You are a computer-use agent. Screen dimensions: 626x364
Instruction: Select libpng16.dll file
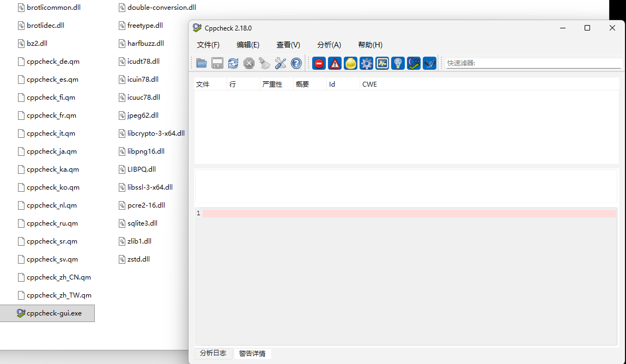(142, 151)
